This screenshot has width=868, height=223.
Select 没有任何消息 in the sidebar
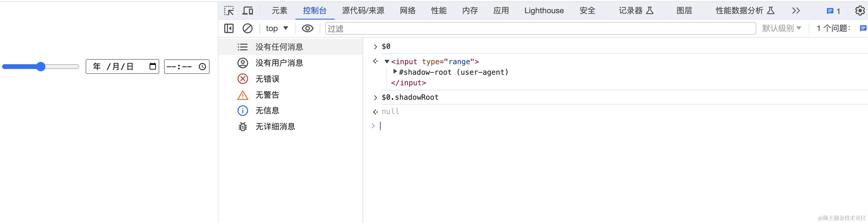click(x=290, y=47)
